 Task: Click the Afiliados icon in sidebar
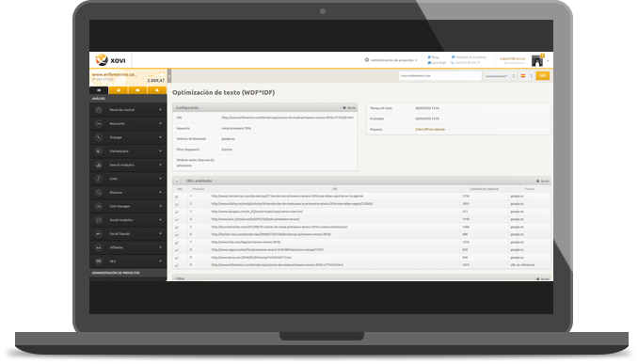[99, 247]
